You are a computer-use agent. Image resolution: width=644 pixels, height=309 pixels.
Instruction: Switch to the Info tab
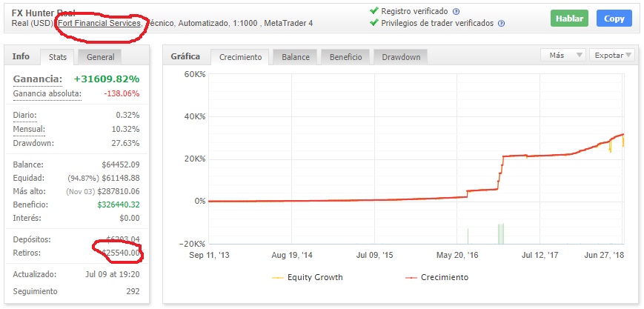(21, 56)
